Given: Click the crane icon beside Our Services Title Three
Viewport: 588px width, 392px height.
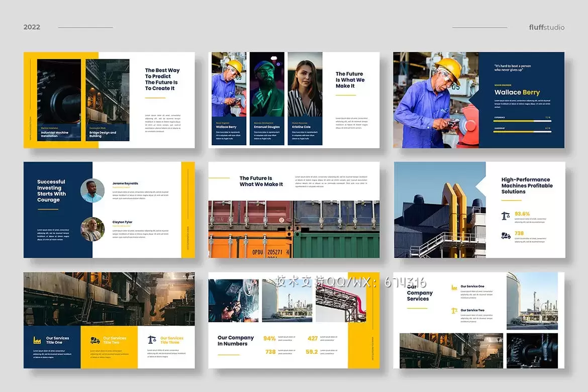Looking at the screenshot, I should pos(152,340).
